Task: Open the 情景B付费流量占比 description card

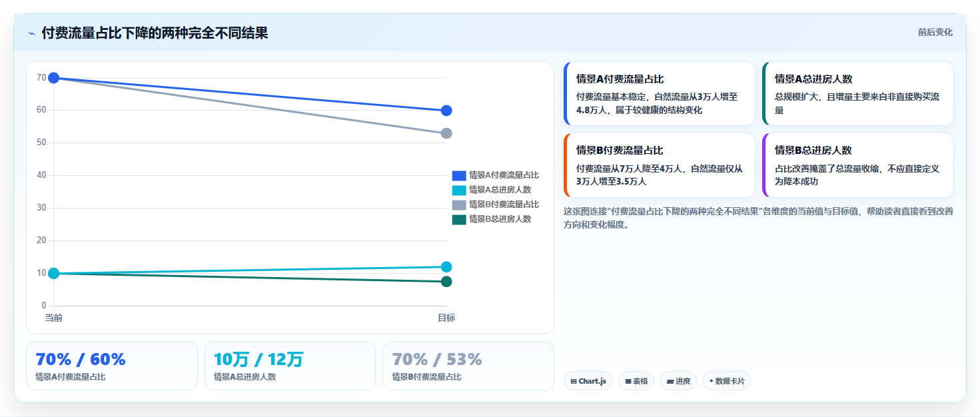Action: click(659, 165)
